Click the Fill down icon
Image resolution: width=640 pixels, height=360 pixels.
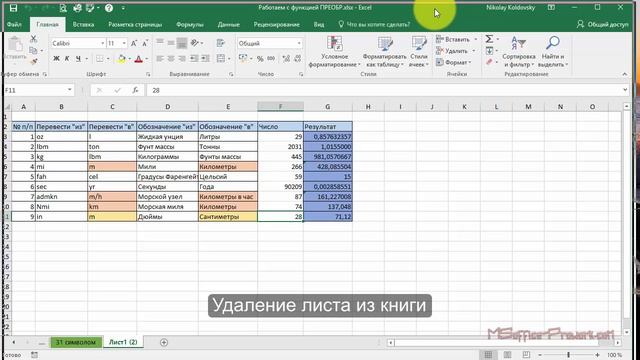click(489, 51)
